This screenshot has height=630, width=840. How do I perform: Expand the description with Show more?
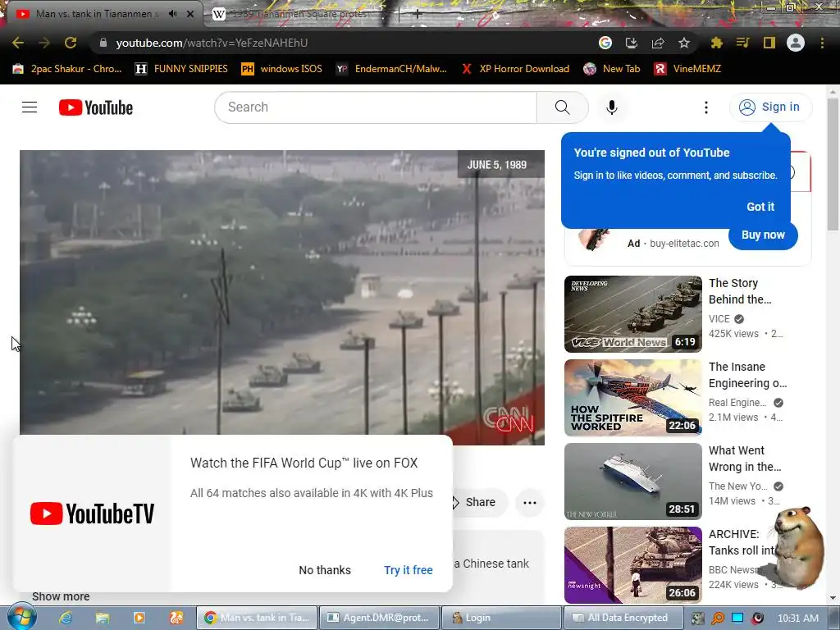[61, 596]
